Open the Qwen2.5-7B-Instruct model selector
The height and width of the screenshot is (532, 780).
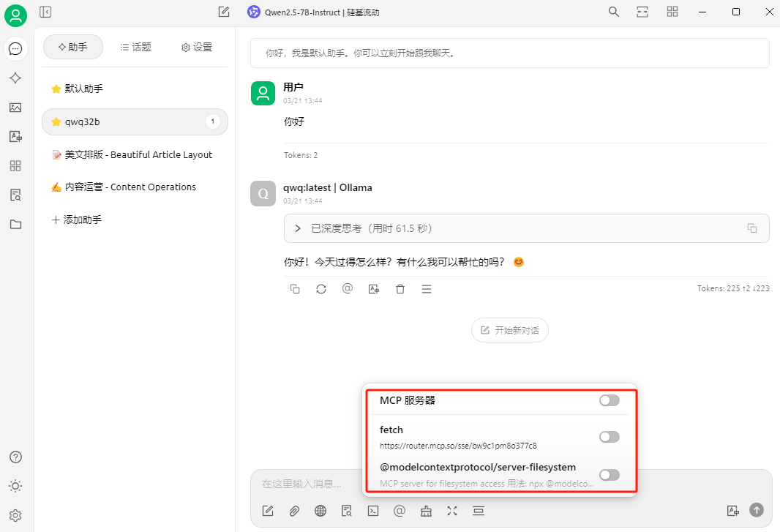313,12
